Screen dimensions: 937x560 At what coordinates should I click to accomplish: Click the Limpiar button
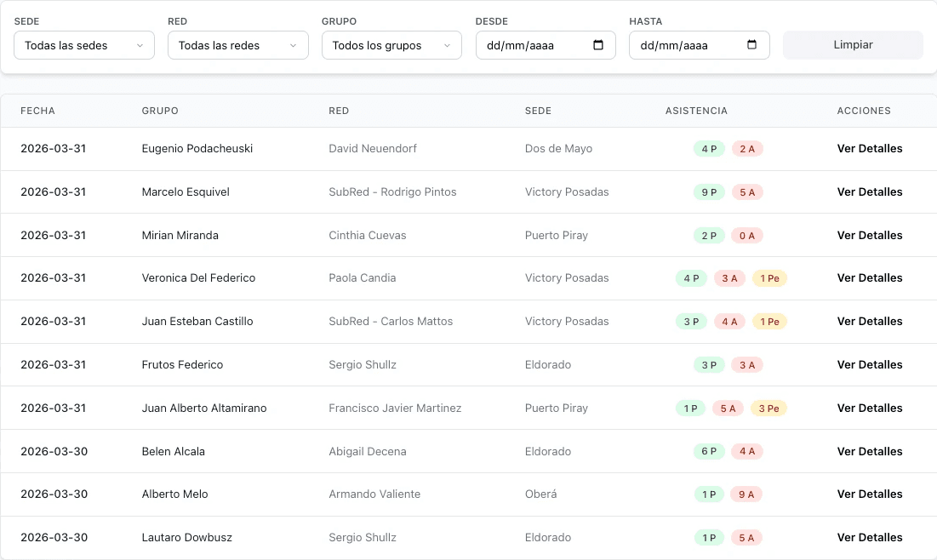point(852,44)
